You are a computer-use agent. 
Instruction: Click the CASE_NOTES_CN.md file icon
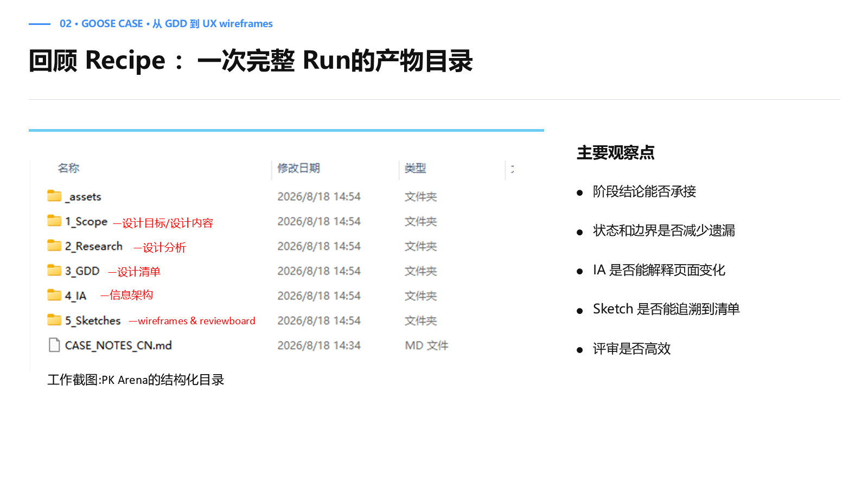click(54, 345)
